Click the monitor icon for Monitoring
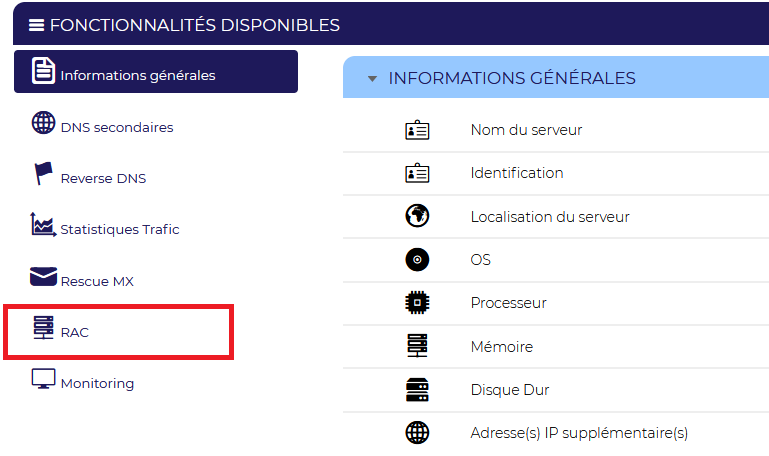The width and height of the screenshot is (769, 456). click(x=44, y=379)
